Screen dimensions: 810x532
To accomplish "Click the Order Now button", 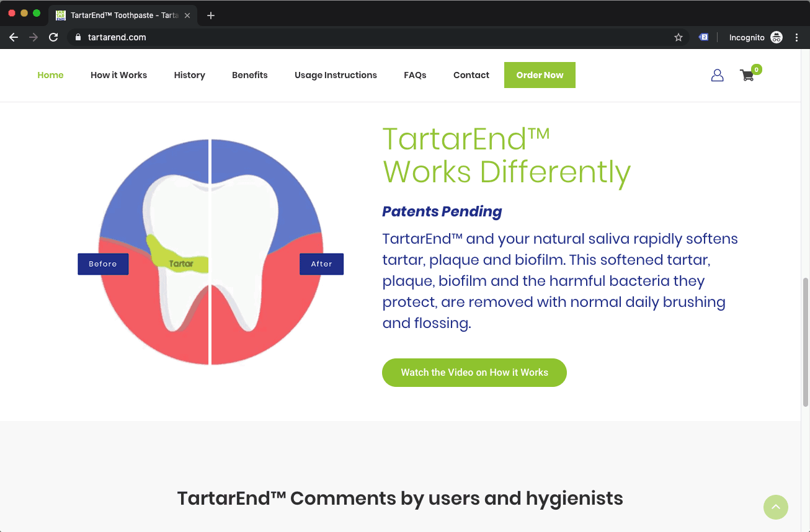I will pos(540,75).
